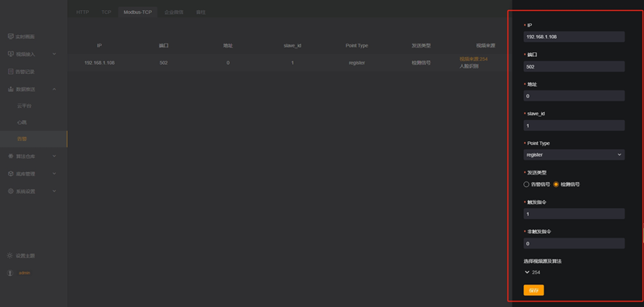
Task: Click the 地址 input field showing 0
Action: 574,96
